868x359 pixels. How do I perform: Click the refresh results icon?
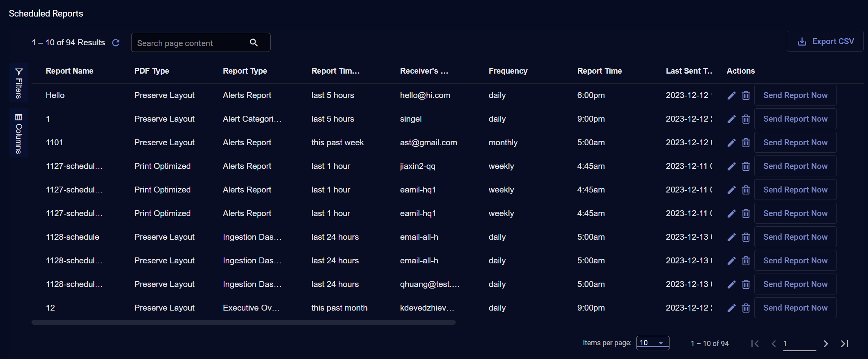116,43
